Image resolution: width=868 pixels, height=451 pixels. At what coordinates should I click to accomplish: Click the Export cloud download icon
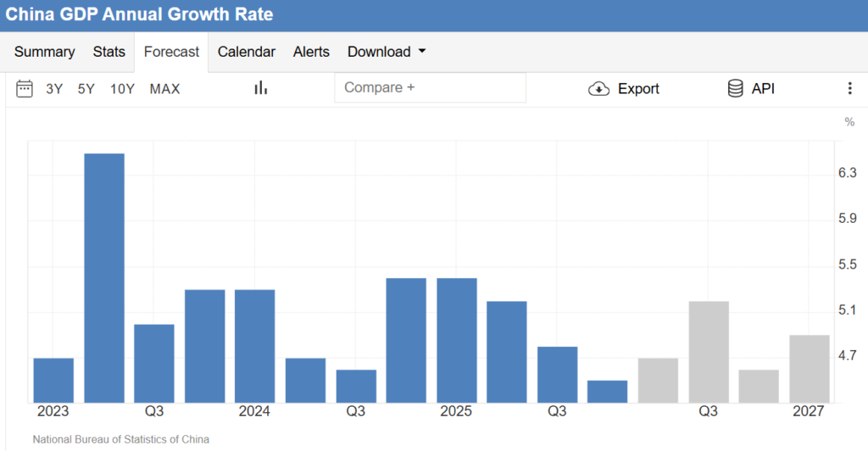click(598, 89)
